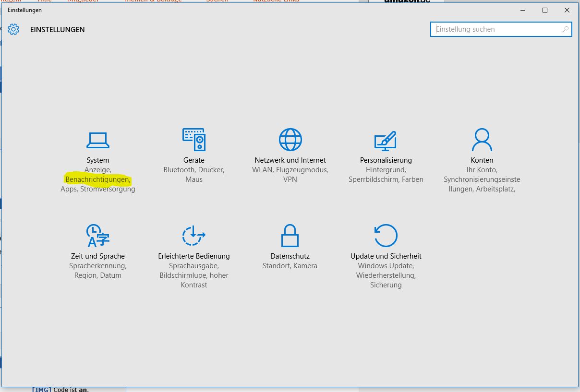Viewport: 580px width, 392px height.
Task: Select the 'Update und Sicherheit' label
Action: [x=386, y=256]
